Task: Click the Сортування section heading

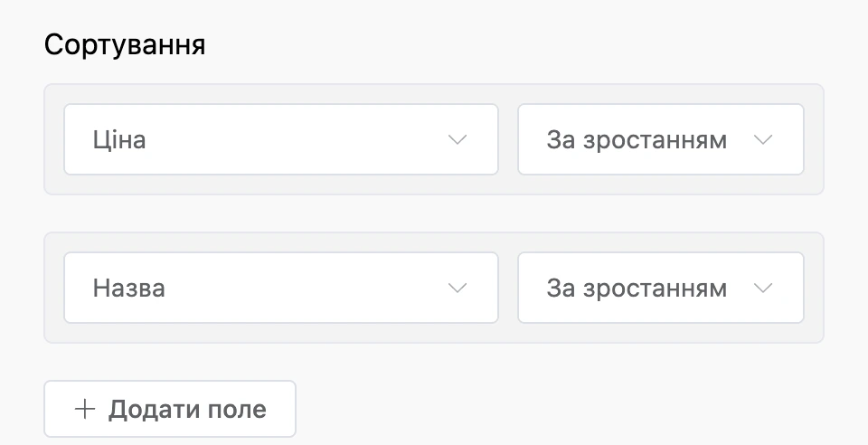Action: [x=125, y=44]
